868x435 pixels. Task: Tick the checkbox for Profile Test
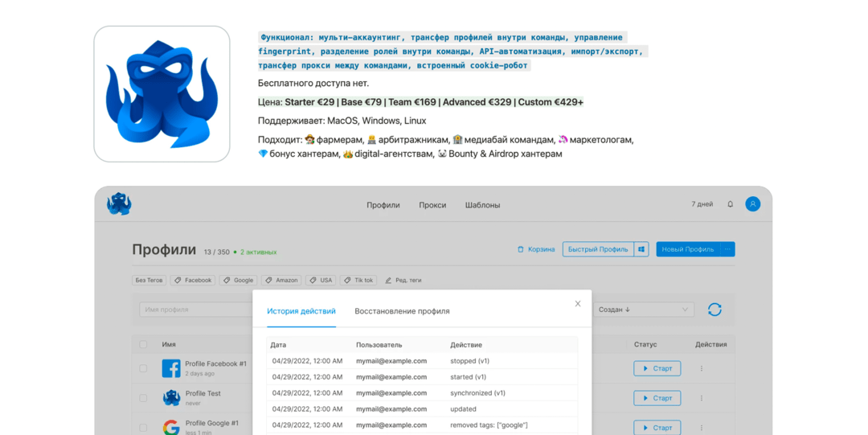pos(143,398)
